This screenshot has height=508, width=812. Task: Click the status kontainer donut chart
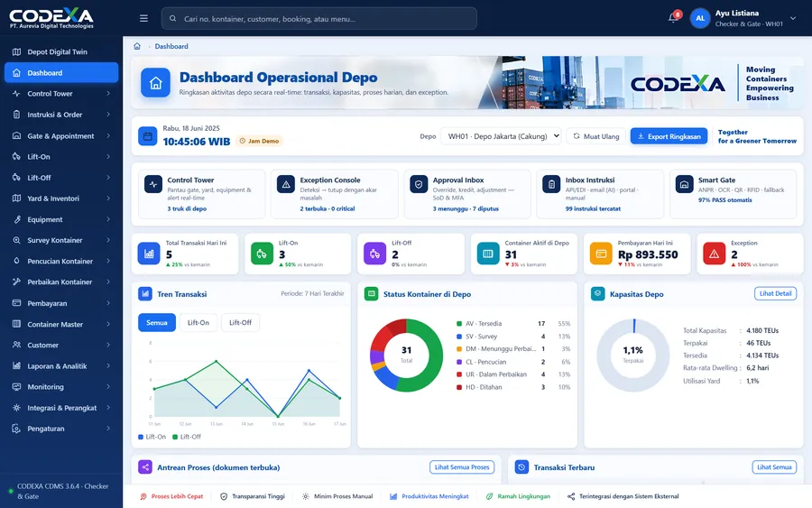pos(407,356)
